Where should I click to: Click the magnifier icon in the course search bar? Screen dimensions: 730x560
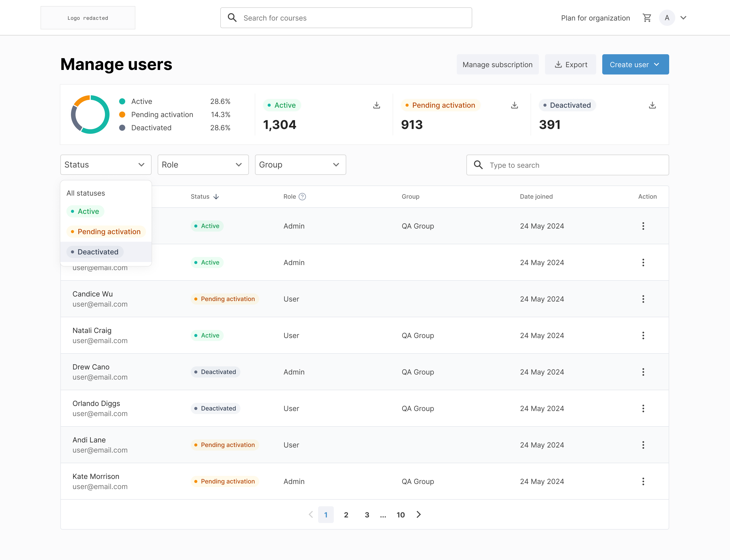click(x=232, y=18)
